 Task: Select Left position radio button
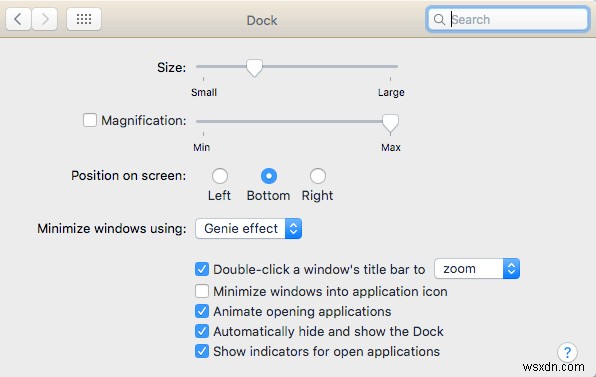coord(220,176)
